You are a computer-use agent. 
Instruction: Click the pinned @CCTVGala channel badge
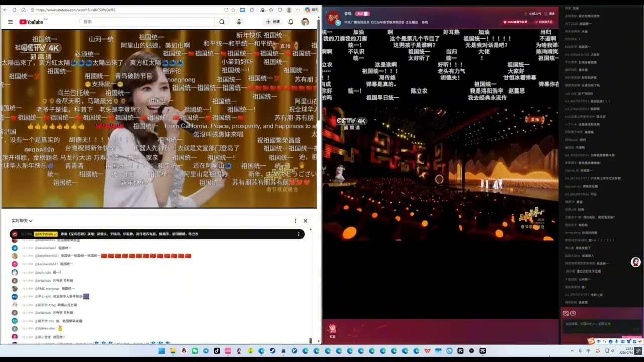[46, 234]
